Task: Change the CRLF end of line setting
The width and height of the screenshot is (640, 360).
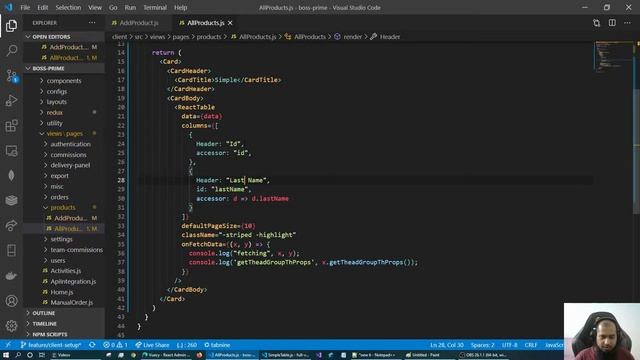Action: click(531, 345)
